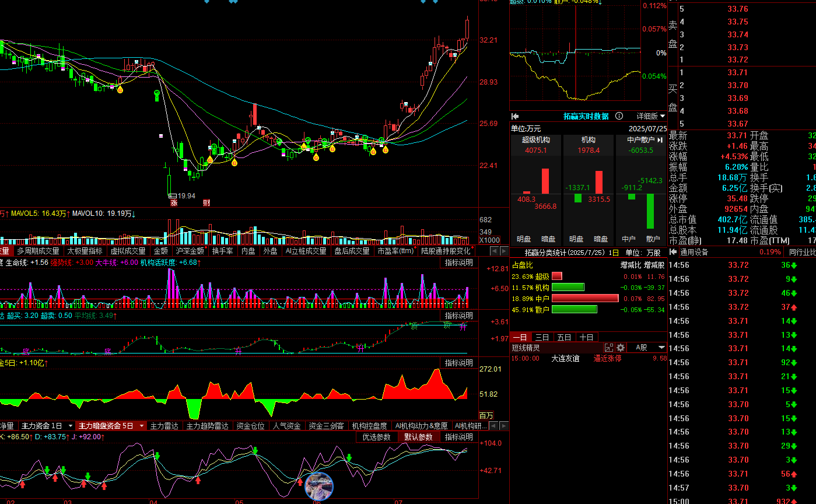Click the next-page icon beside 中户散户
816x504 pixels.
click(x=660, y=140)
